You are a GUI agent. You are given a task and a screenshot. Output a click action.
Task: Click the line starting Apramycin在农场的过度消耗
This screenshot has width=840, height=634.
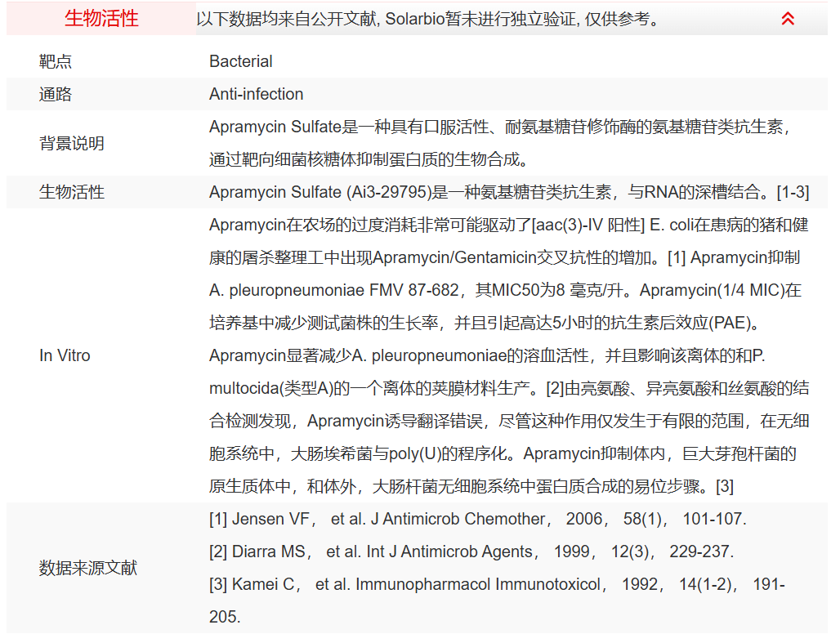click(x=509, y=225)
